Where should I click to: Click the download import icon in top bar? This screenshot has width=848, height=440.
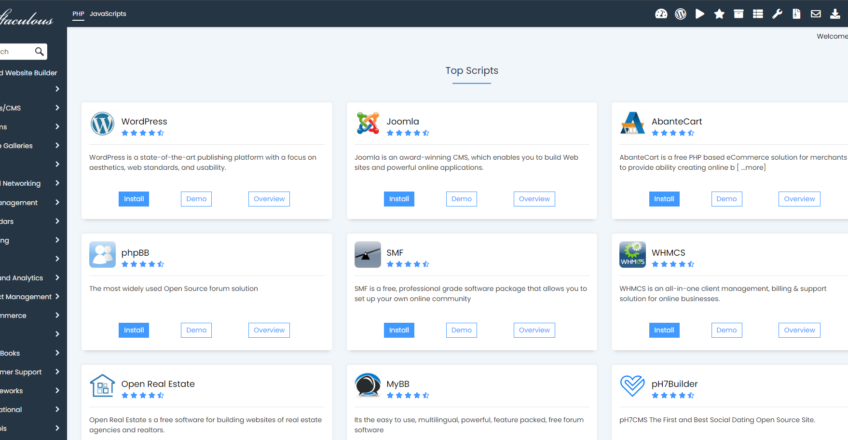pyautogui.click(x=835, y=14)
